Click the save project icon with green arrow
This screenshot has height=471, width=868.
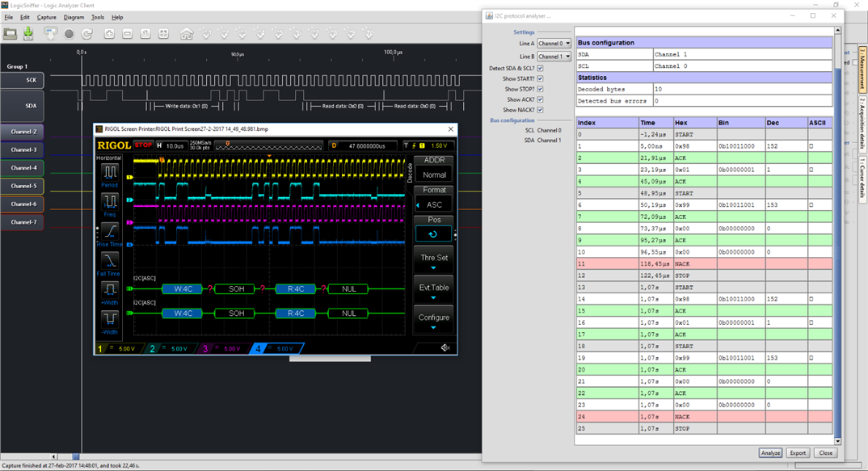click(x=28, y=33)
